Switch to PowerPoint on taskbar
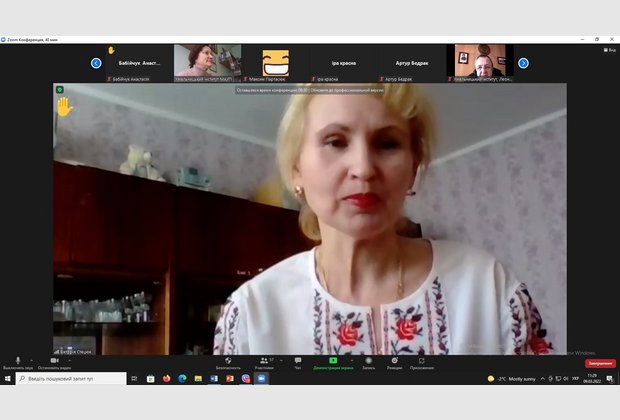 pos(230,378)
